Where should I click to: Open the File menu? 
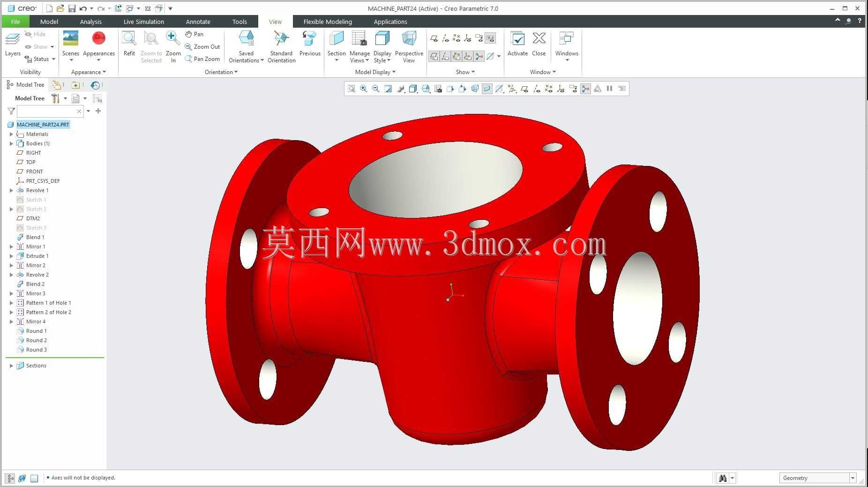pos(15,22)
